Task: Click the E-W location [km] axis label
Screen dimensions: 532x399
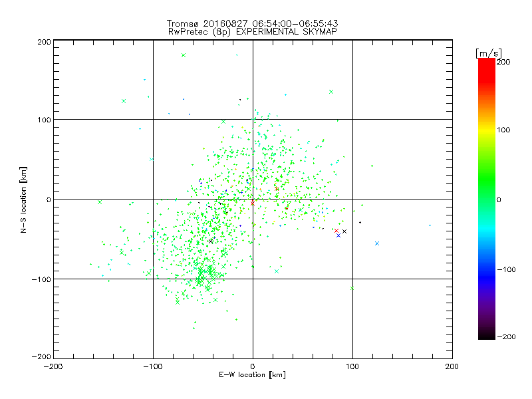Action: point(253,375)
